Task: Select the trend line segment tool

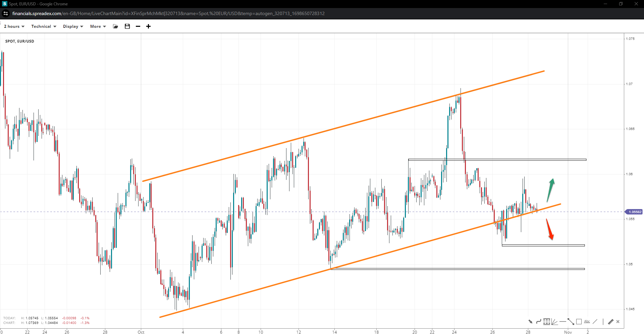Action: click(x=571, y=322)
